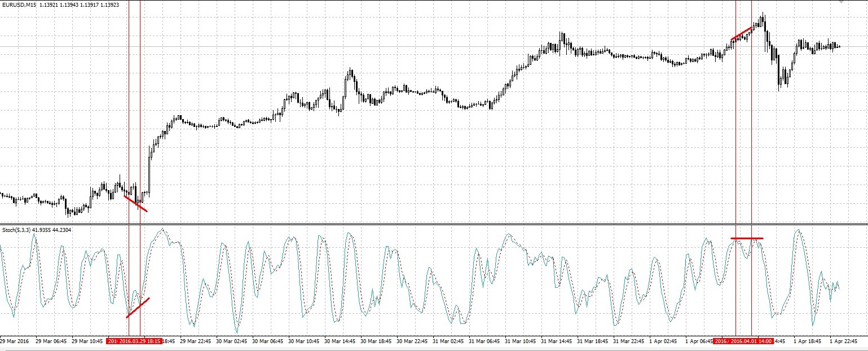
Task: Click the EURUSD,M15 chart symbol label
Action: 19,5
